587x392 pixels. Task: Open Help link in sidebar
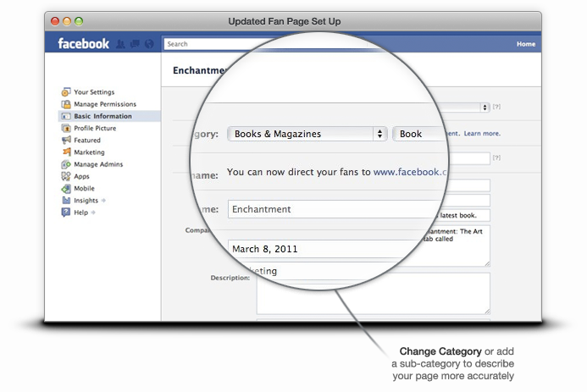(80, 213)
